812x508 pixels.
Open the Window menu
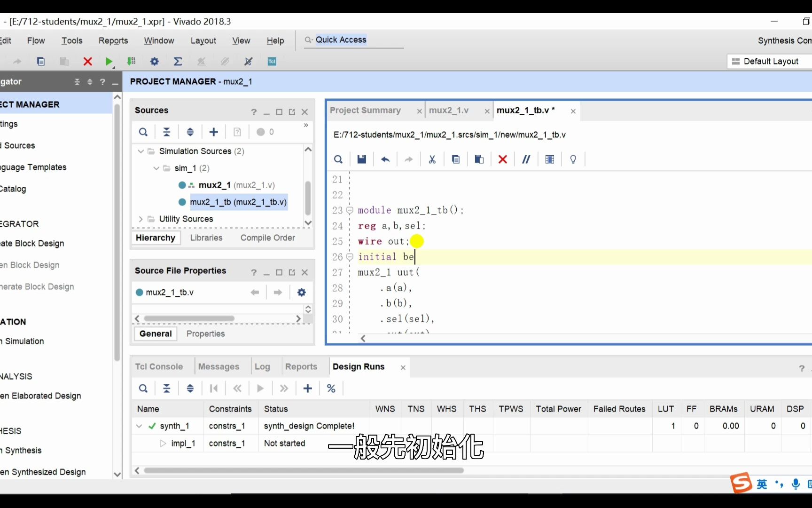[159, 40]
